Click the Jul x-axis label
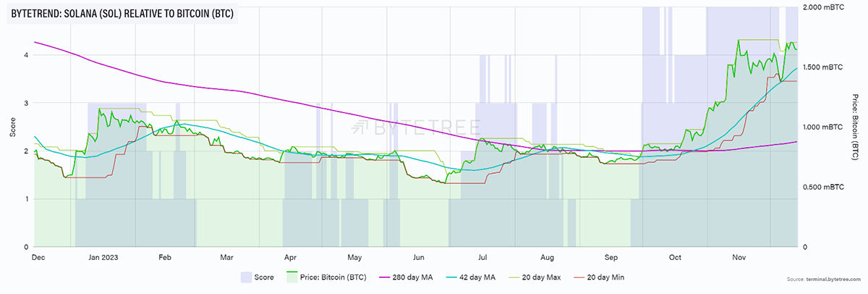This screenshot has height=294, width=868. tap(482, 256)
